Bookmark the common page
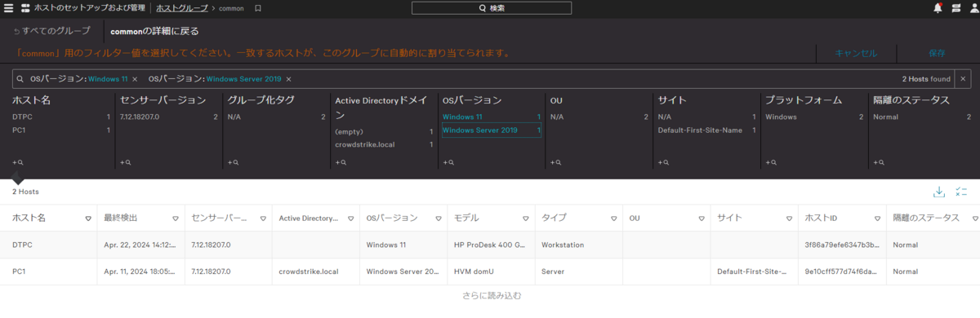This screenshot has height=318, width=980. click(258, 8)
